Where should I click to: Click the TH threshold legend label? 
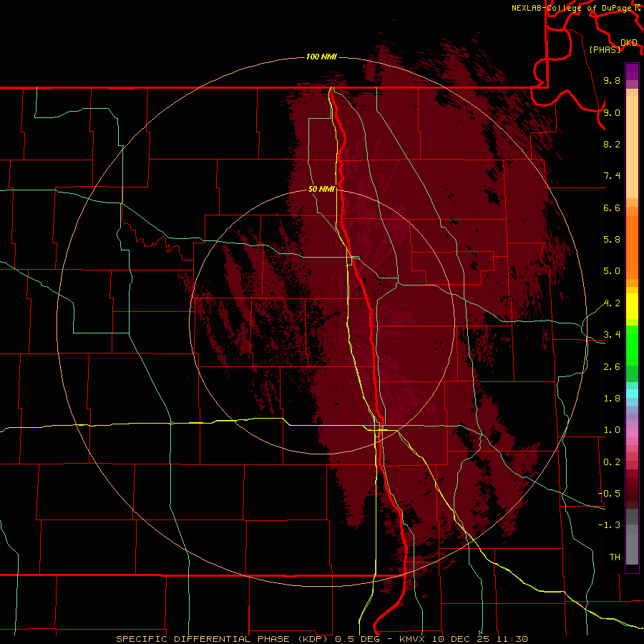pos(615,557)
